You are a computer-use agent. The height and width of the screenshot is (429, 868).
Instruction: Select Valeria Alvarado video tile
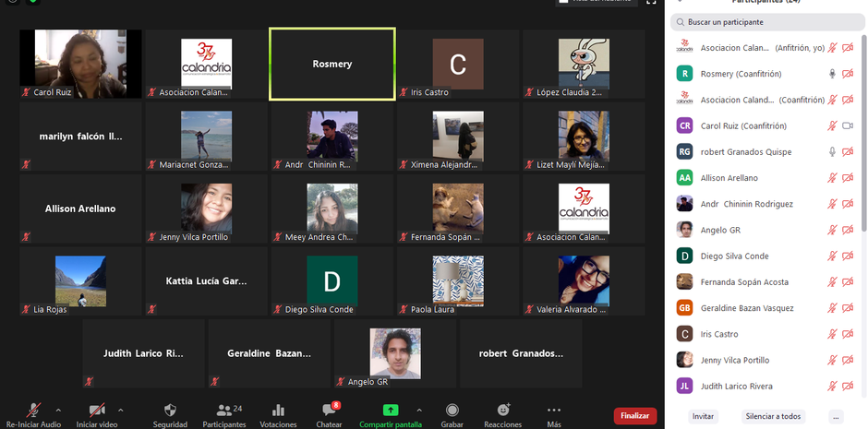coord(584,280)
